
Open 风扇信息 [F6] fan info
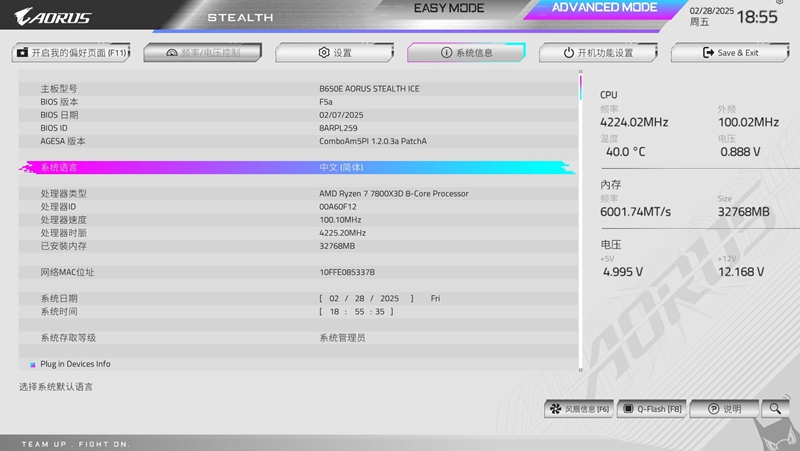point(580,409)
